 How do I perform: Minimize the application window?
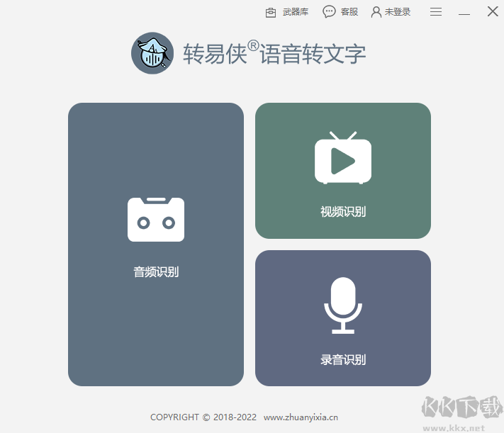pos(464,13)
